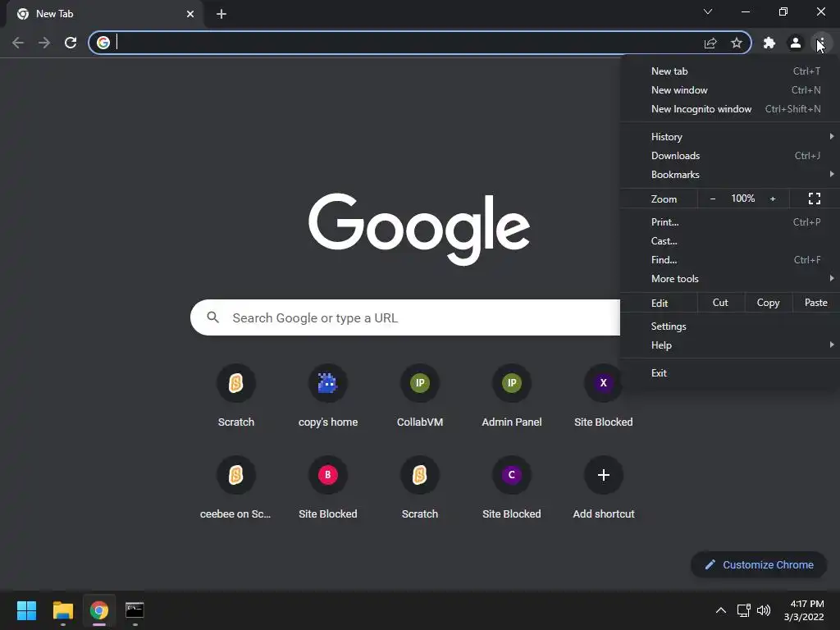Go back with the back arrow
Screen dimensions: 840x630
pyautogui.click(x=18, y=43)
